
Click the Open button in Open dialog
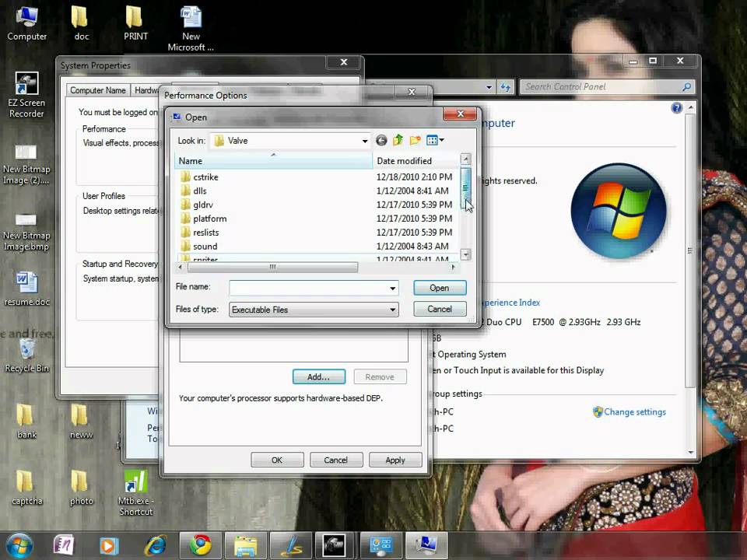(439, 288)
